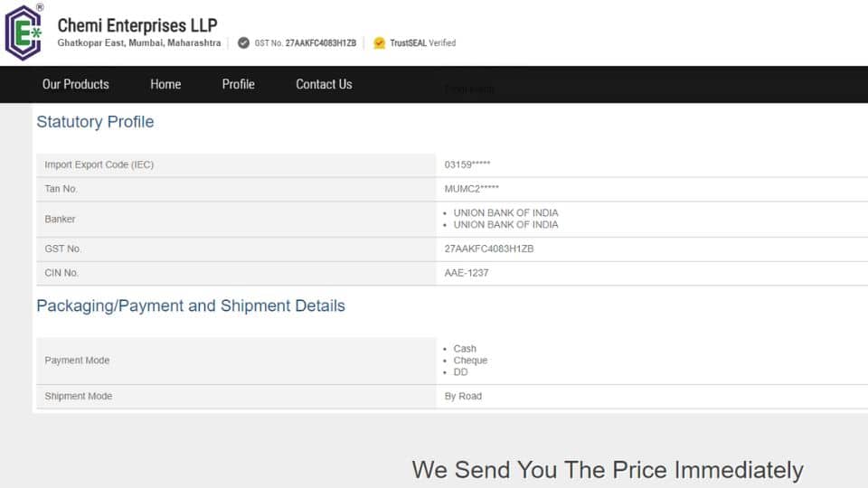
Task: Open the Profile tab
Action: coord(238,84)
